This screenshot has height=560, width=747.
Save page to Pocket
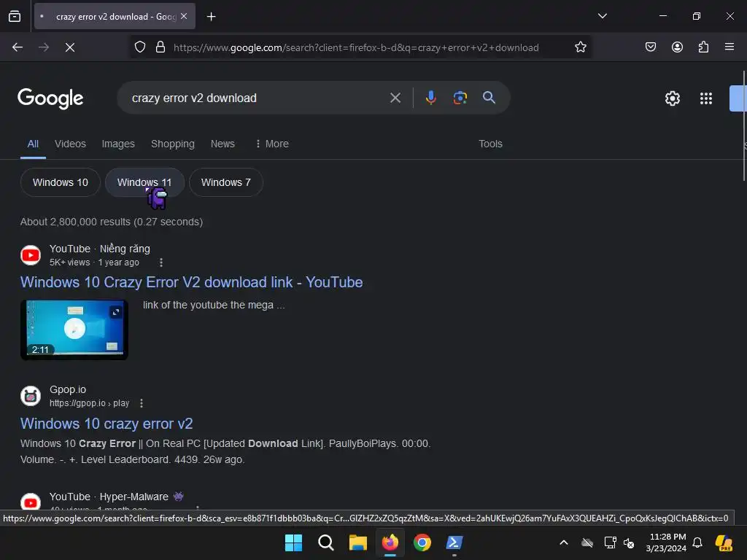click(x=650, y=47)
